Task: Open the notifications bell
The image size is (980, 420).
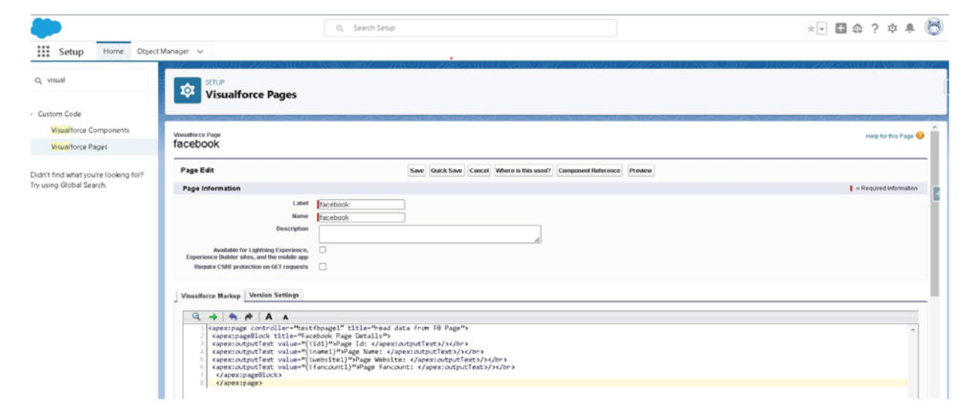Action: click(x=910, y=28)
